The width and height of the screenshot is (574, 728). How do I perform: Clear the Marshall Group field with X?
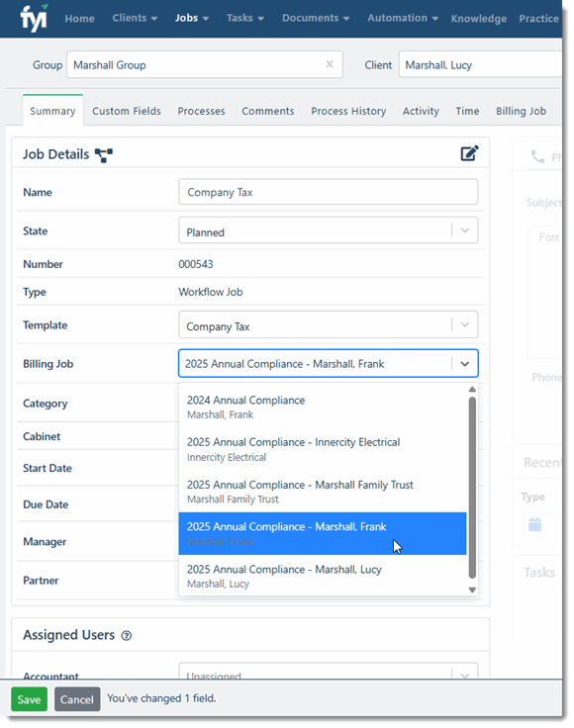click(x=330, y=64)
